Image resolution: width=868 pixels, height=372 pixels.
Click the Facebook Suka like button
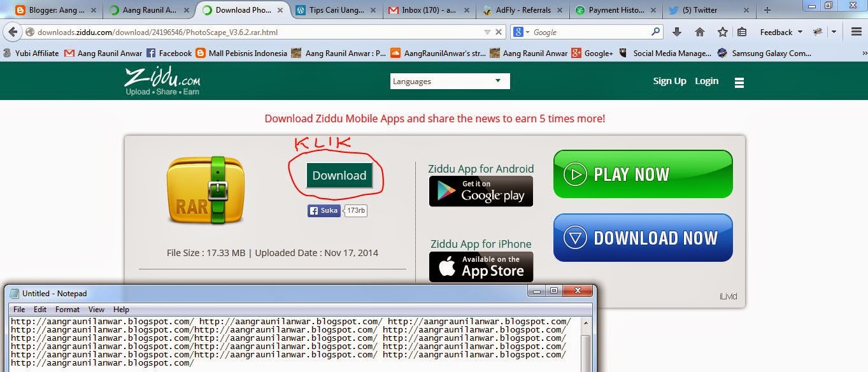point(324,210)
